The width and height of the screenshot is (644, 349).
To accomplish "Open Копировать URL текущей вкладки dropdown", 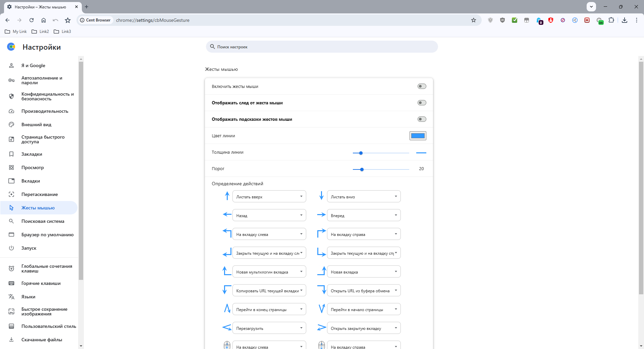I will [269, 290].
